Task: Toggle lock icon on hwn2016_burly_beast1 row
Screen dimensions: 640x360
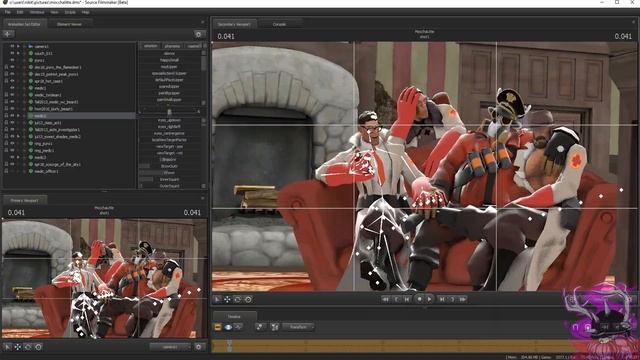Action: (x=6, y=109)
